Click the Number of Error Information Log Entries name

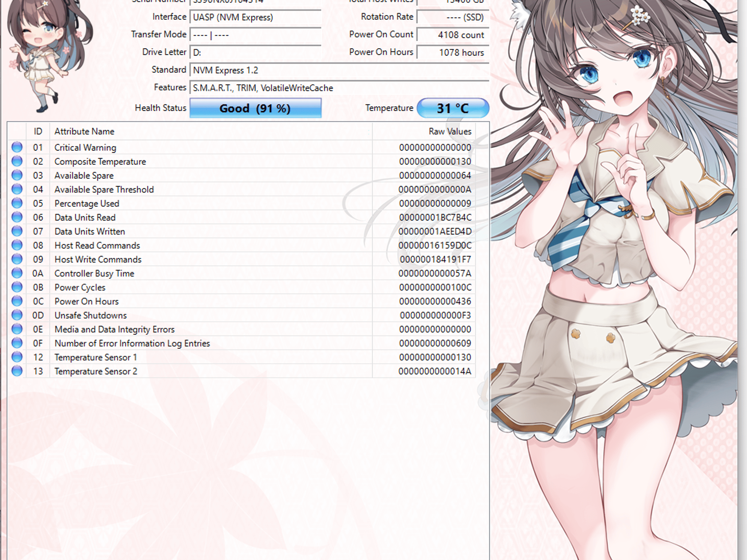click(x=132, y=343)
